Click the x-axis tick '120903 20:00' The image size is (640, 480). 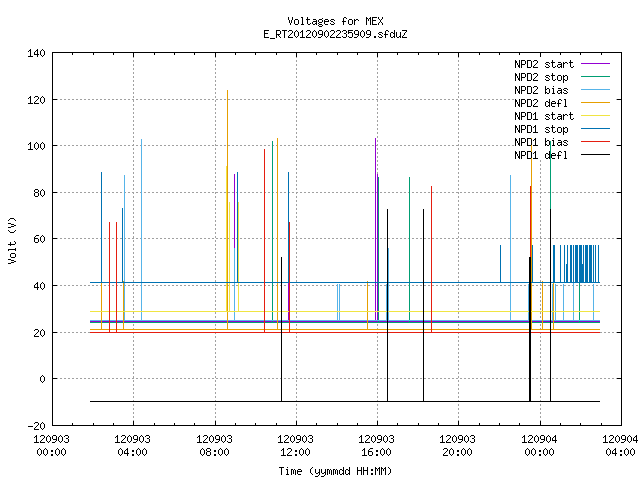point(458,446)
